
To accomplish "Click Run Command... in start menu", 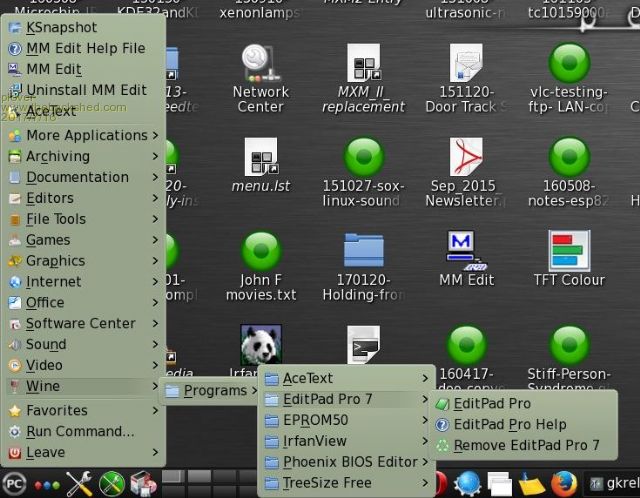I will (79, 431).
